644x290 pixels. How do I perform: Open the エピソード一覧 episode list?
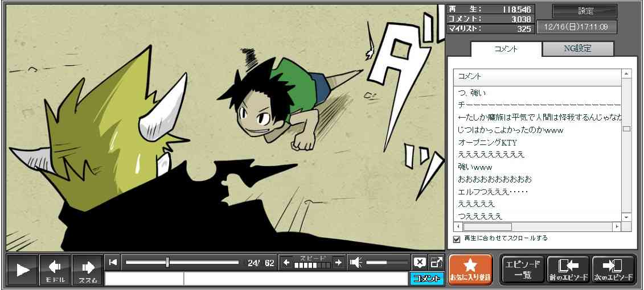522,270
